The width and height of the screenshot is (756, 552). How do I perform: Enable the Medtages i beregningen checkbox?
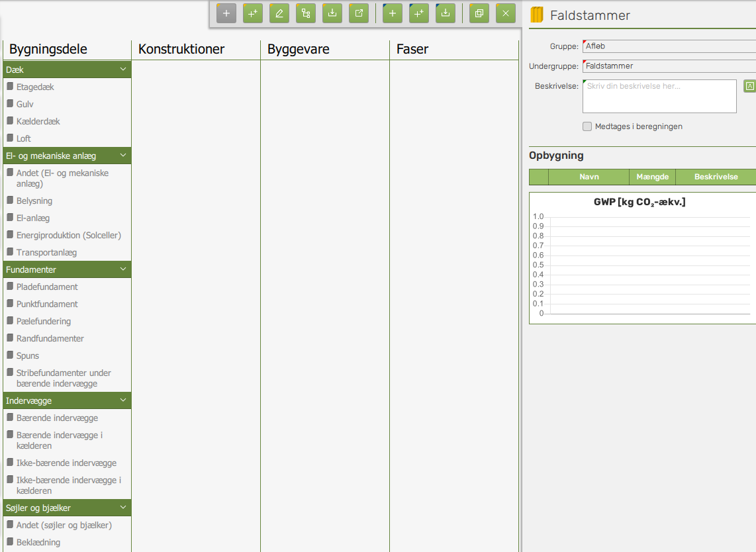point(587,126)
